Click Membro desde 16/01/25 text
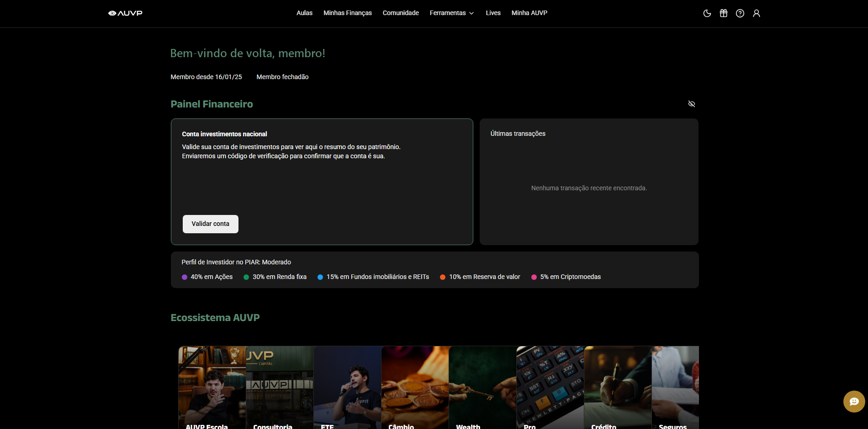Screen dimensions: 868x429 [x=206, y=77]
